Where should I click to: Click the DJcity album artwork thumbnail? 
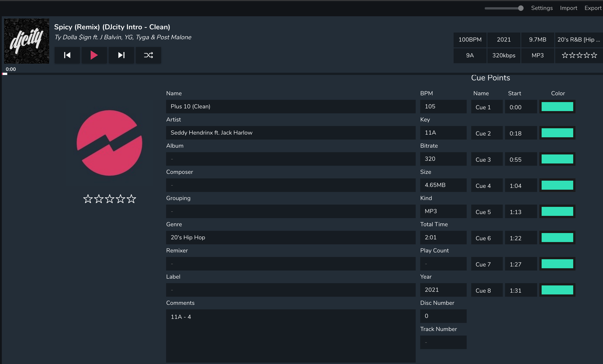click(x=26, y=41)
